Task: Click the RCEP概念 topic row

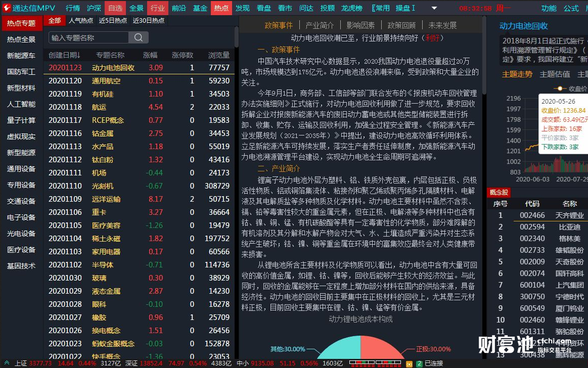Action: click(x=139, y=120)
